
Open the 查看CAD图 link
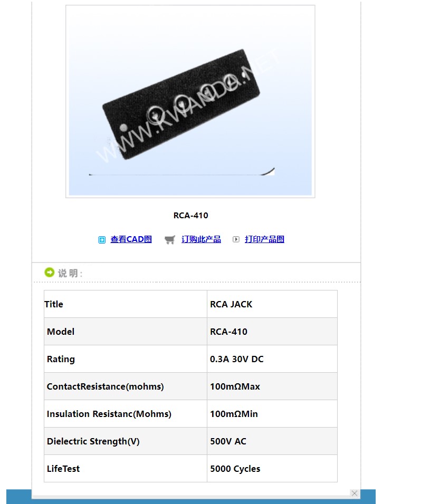[131, 239]
